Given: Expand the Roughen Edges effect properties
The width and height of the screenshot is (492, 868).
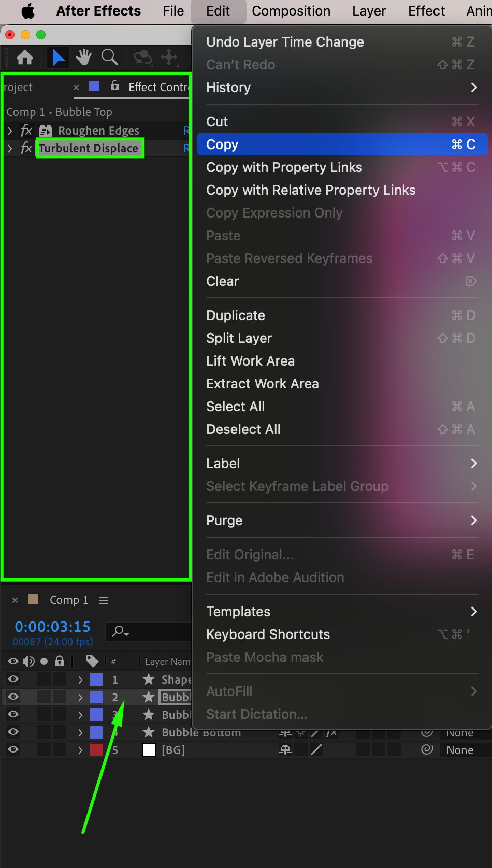Looking at the screenshot, I should [10, 131].
